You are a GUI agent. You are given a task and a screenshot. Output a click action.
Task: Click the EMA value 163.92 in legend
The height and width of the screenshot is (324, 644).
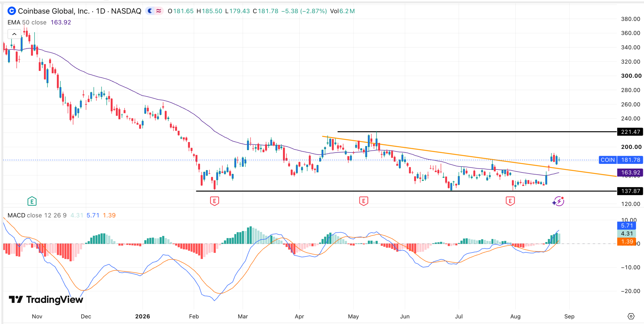click(61, 22)
